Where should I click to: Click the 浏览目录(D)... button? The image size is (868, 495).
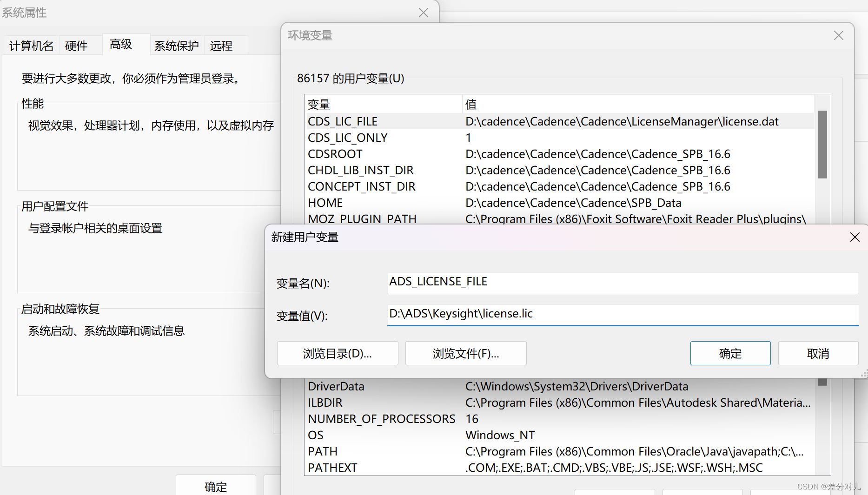[338, 354]
